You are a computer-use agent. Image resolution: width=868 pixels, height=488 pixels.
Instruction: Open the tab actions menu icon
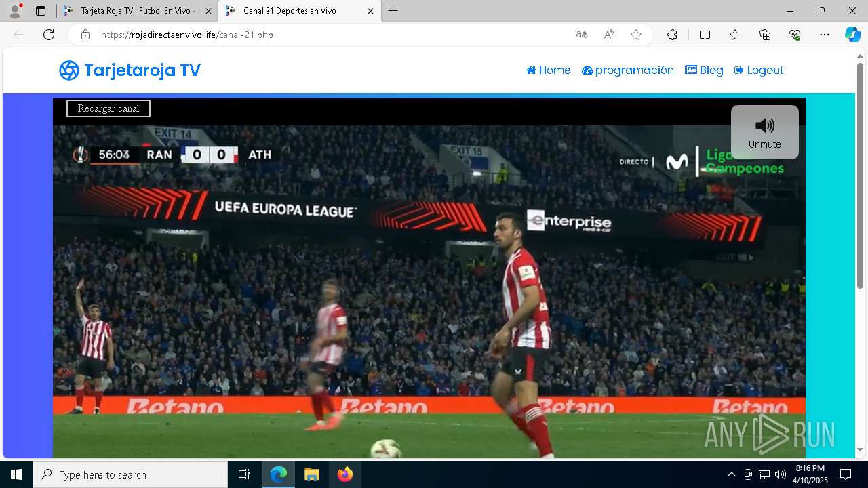[x=41, y=11]
